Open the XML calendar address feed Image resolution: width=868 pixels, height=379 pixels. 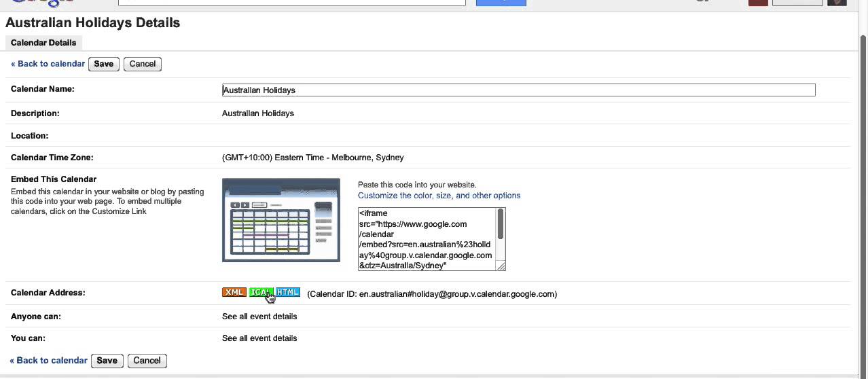coord(234,292)
